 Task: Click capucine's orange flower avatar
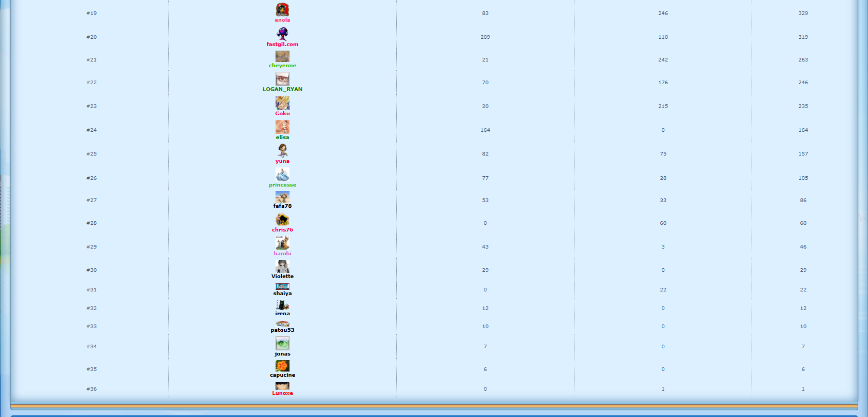click(x=282, y=366)
